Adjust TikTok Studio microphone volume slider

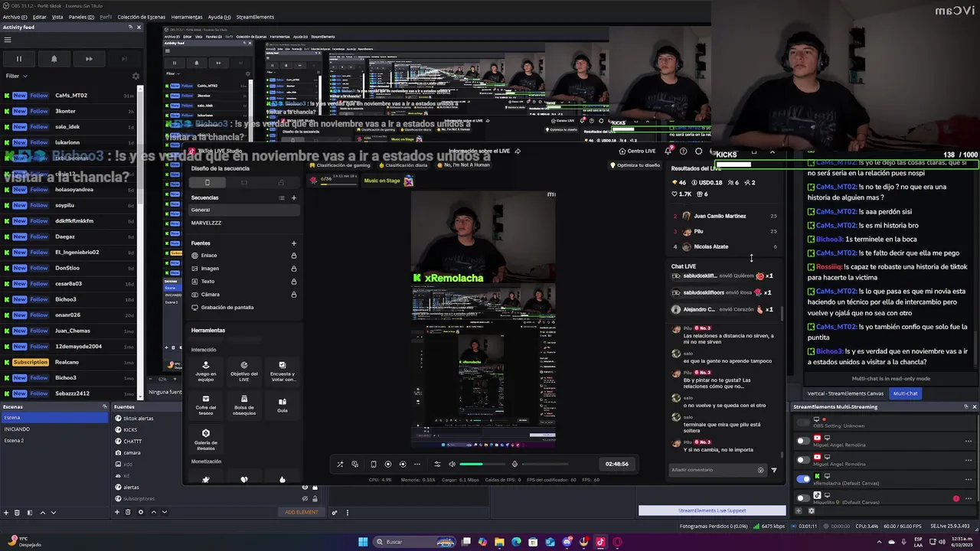point(545,464)
